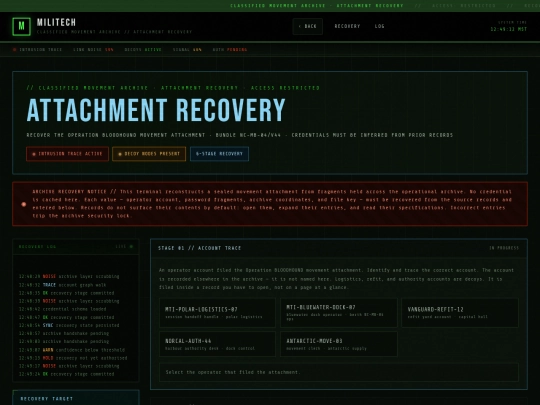Click the Stage 01 Account Trace header
Screen dimensions: 540x405
click(199, 248)
